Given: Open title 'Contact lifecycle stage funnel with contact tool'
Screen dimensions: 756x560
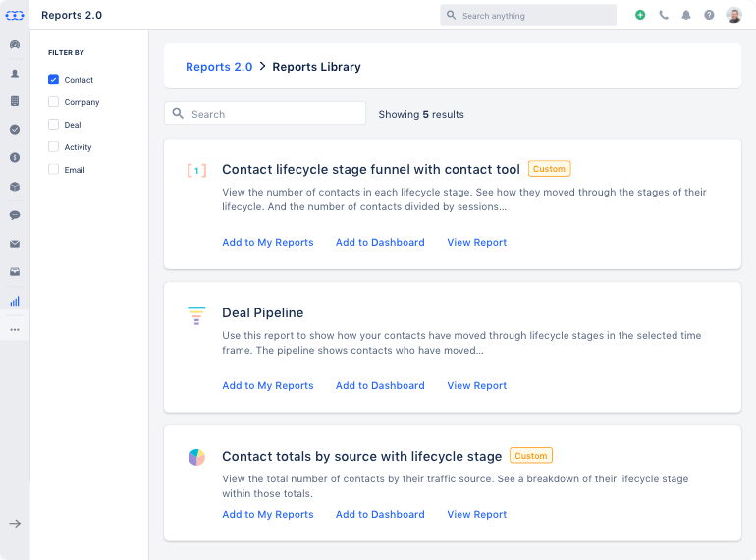Looking at the screenshot, I should click(371, 169).
